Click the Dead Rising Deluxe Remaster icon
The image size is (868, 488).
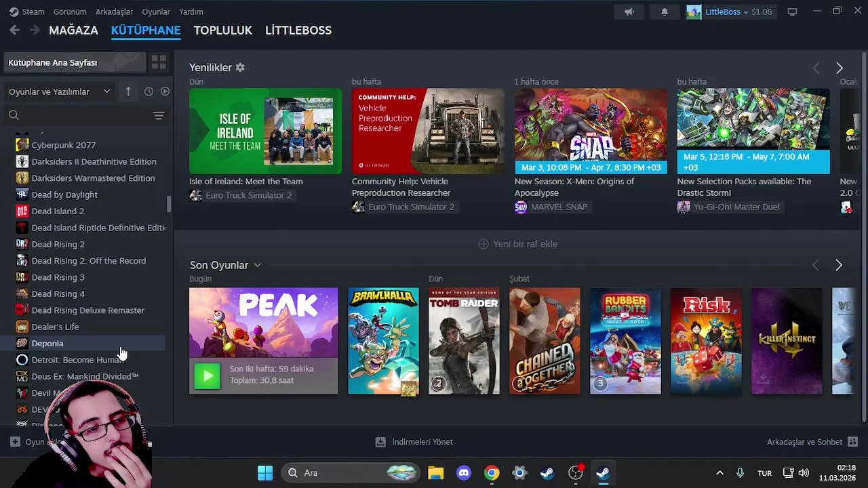[22, 310]
